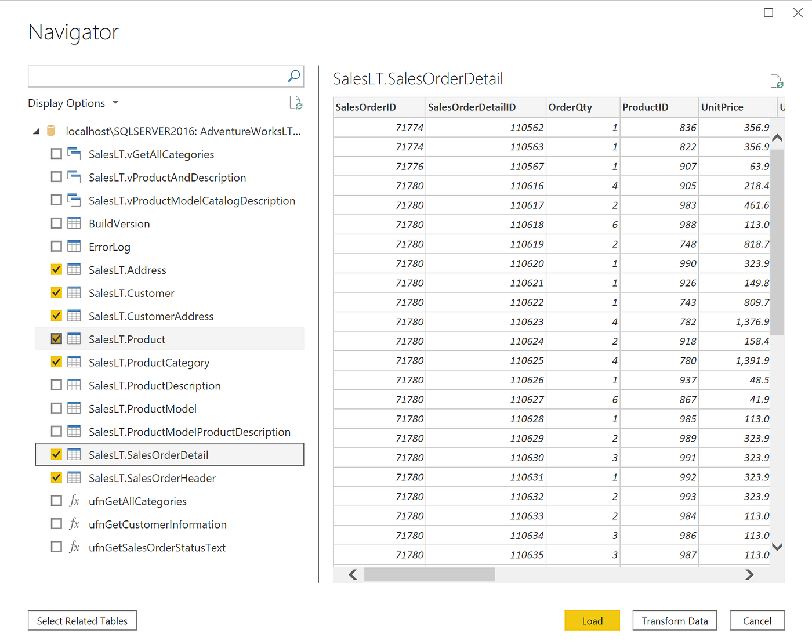The image size is (812, 644).
Task: Click the view icon of SalesLT.vGetAllCategories
Action: (74, 154)
